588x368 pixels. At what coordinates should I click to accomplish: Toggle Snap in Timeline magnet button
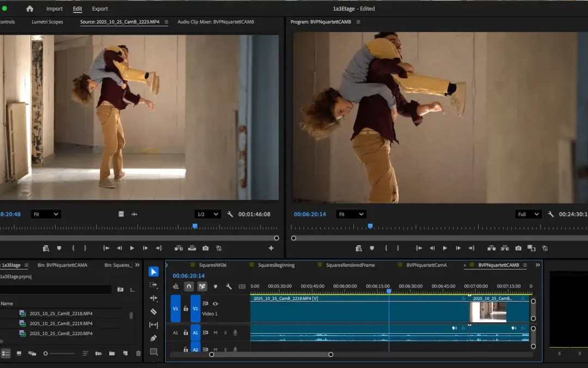point(189,286)
